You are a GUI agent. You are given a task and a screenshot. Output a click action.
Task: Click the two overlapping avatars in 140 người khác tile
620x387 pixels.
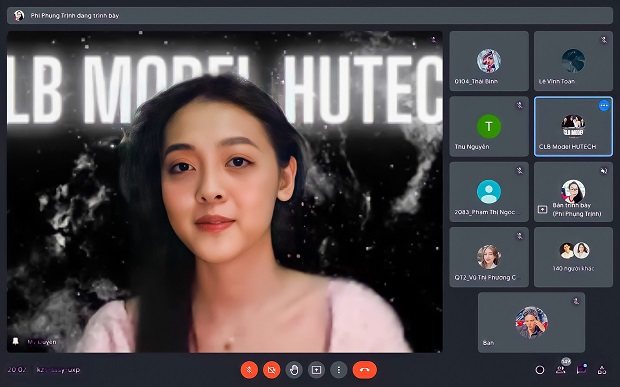coord(574,250)
